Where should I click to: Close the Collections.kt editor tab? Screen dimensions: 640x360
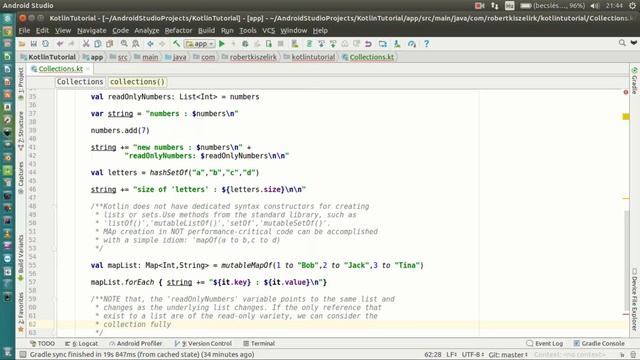point(88,69)
